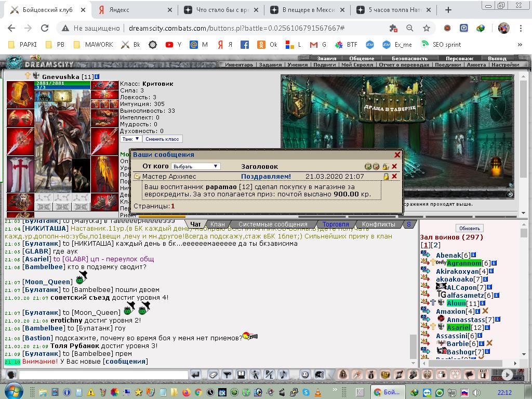Viewport: 532px width, 399px height.
Task: Open the Инвентарь menu item
Action: point(239,64)
